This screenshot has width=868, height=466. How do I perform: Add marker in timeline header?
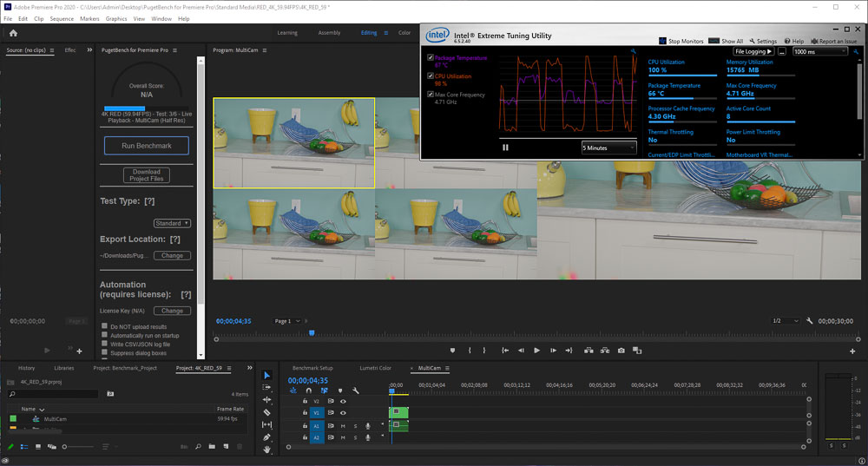tap(340, 391)
